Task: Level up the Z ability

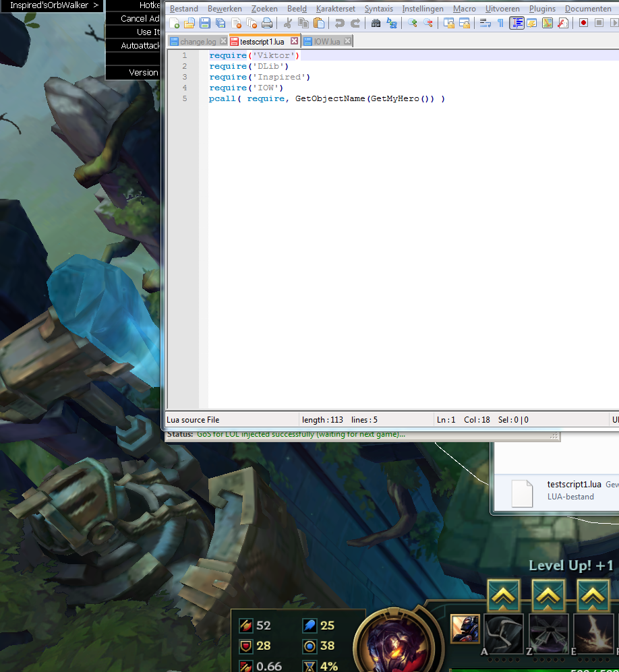Action: pyautogui.click(x=548, y=596)
